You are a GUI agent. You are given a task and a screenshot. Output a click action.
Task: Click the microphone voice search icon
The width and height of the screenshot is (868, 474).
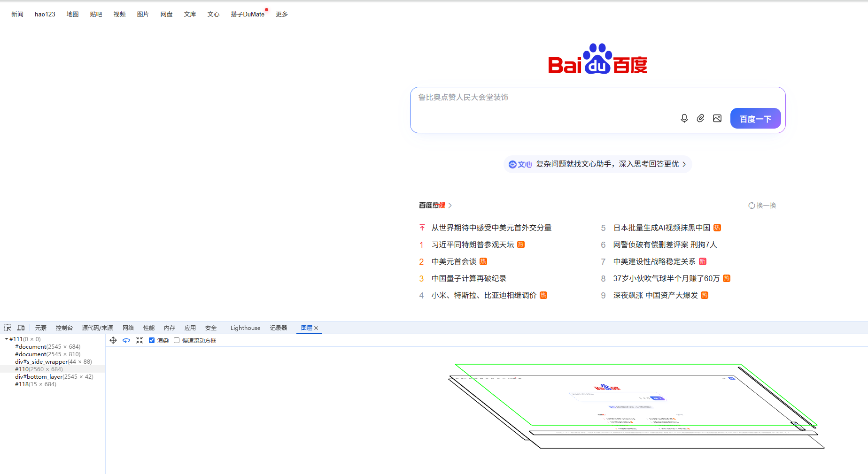[684, 118]
